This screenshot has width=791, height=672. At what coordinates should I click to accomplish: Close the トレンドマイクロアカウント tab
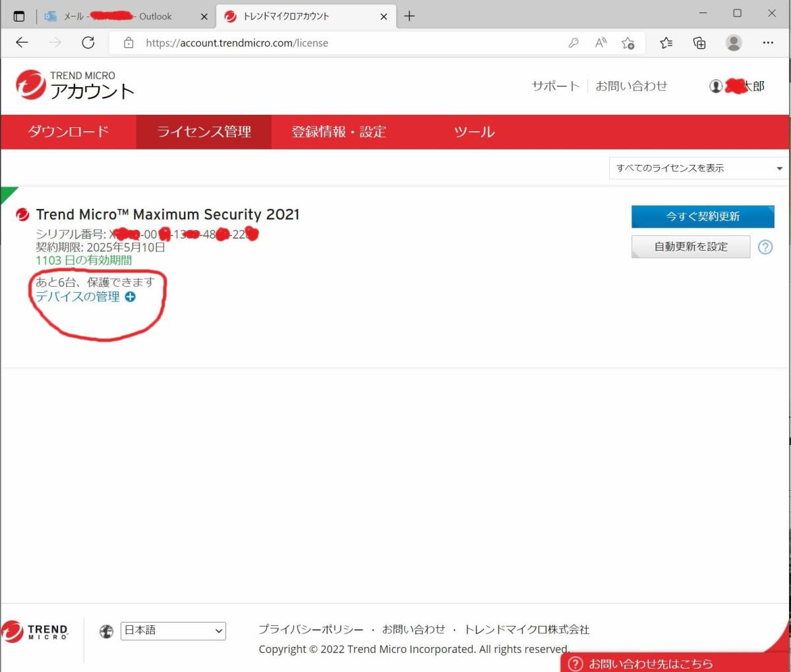pos(384,16)
